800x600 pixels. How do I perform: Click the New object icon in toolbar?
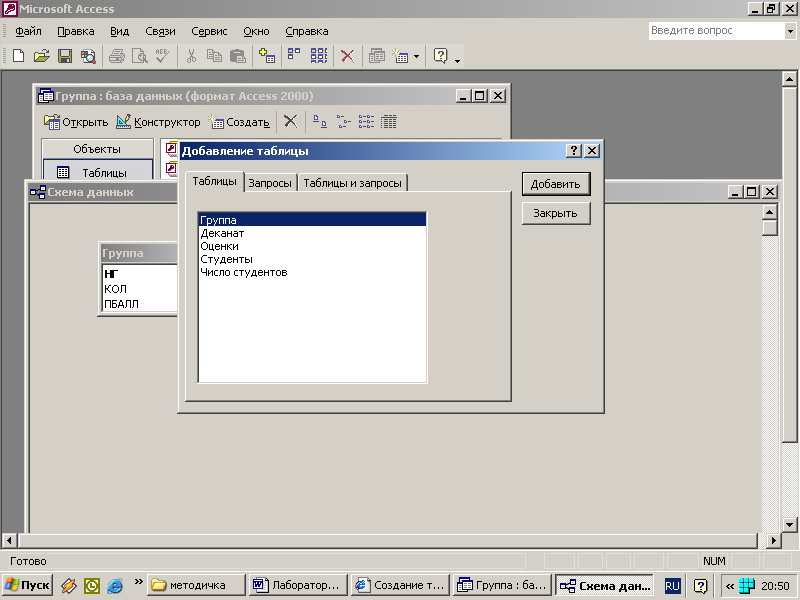point(400,56)
